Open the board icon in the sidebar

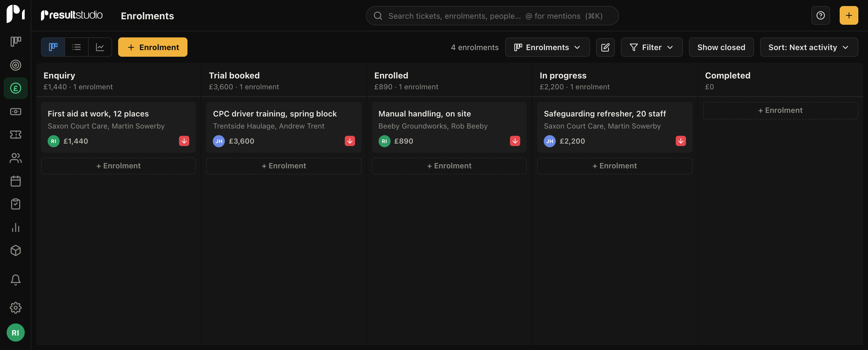click(x=15, y=41)
